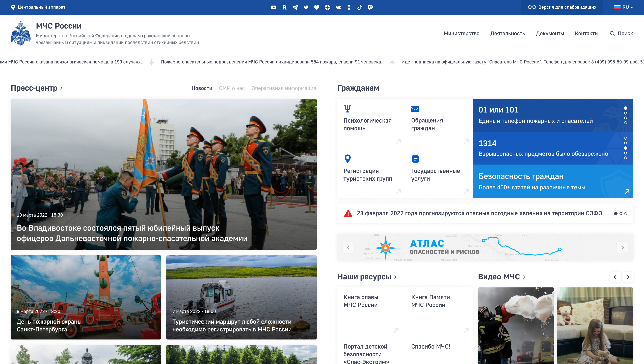The height and width of the screenshot is (364, 644).
Task: Show previous banner in Атлас carousel
Action: pyautogui.click(x=348, y=247)
